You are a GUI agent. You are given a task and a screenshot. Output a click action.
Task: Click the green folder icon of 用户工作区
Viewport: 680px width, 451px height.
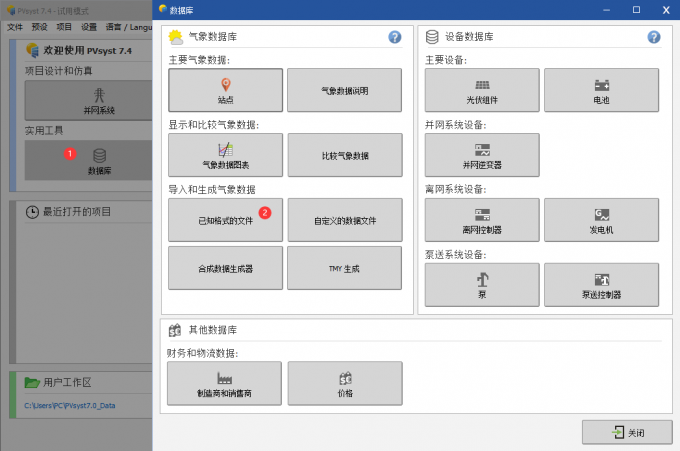coord(32,382)
